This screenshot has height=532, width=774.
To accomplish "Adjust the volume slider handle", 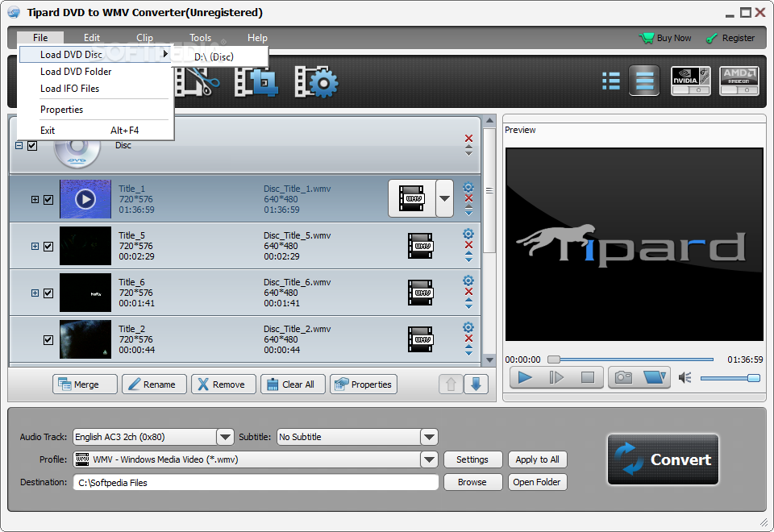I will click(753, 378).
